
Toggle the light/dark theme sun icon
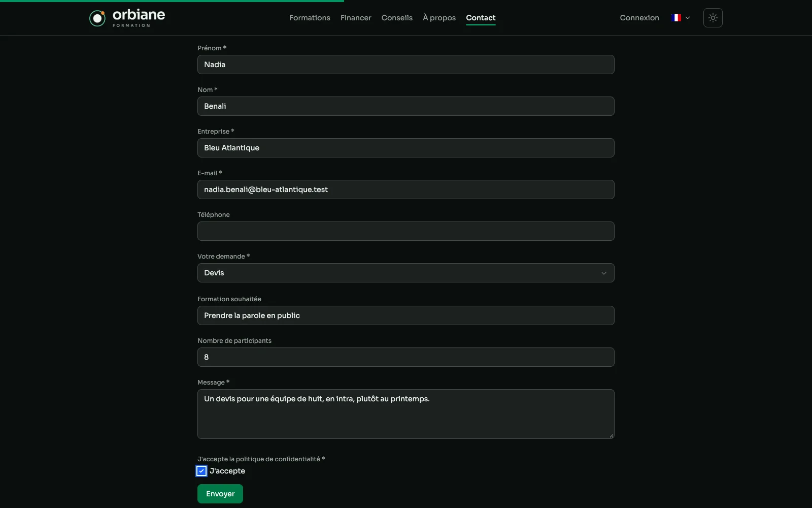tap(713, 18)
